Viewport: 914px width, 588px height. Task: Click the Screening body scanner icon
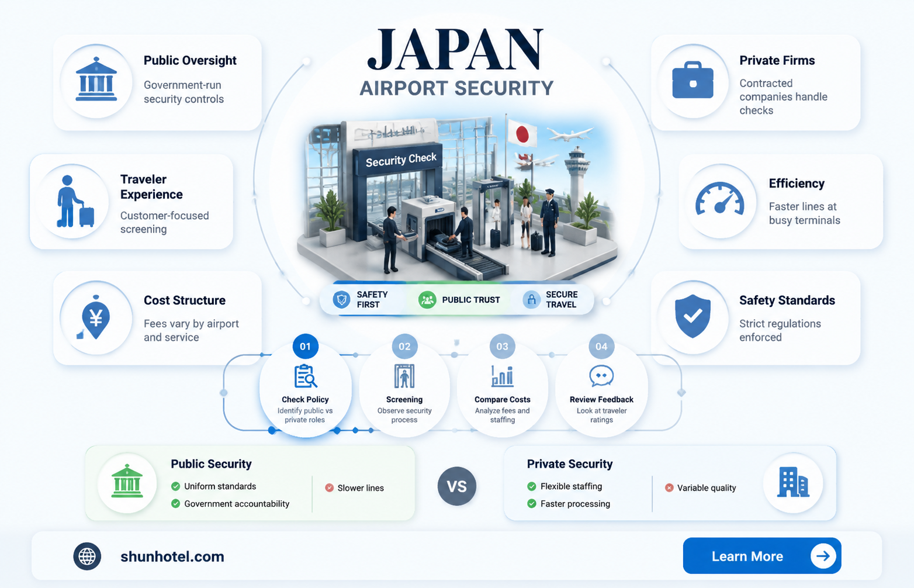tap(404, 376)
